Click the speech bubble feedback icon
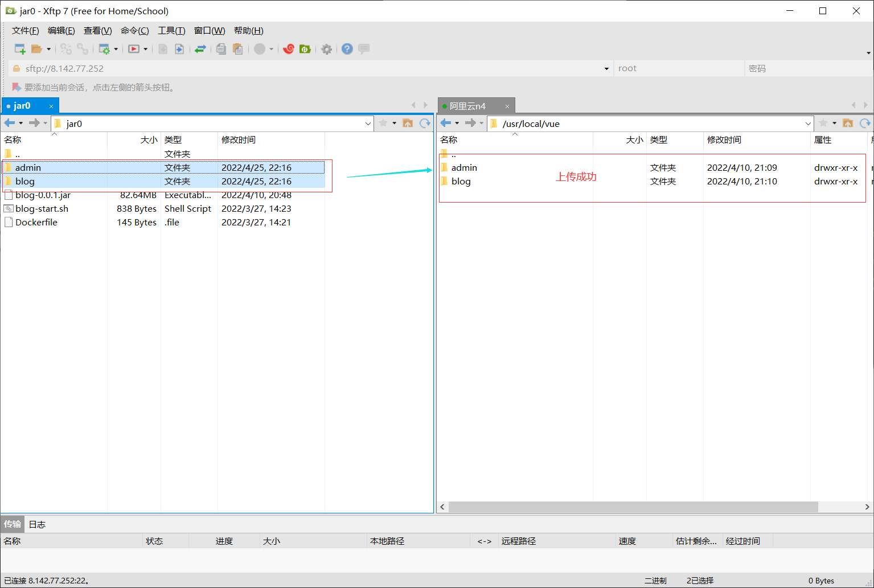The image size is (874, 588). pos(364,49)
